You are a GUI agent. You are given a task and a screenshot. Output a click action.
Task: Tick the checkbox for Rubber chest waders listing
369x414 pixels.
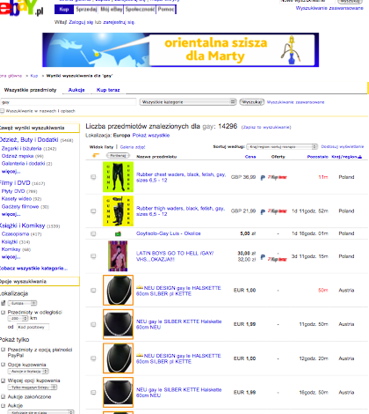(x=93, y=177)
